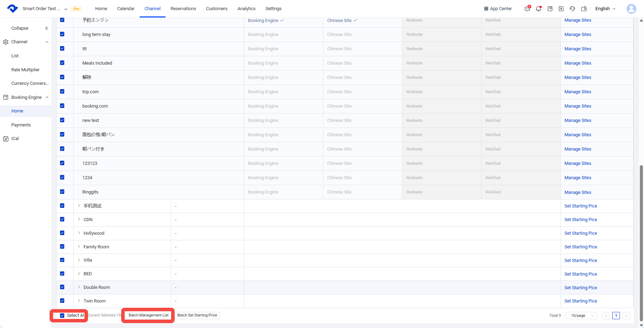The height and width of the screenshot is (328, 644).
Task: Uncheck the 'Meals Included' row checkbox
Action: point(62,63)
